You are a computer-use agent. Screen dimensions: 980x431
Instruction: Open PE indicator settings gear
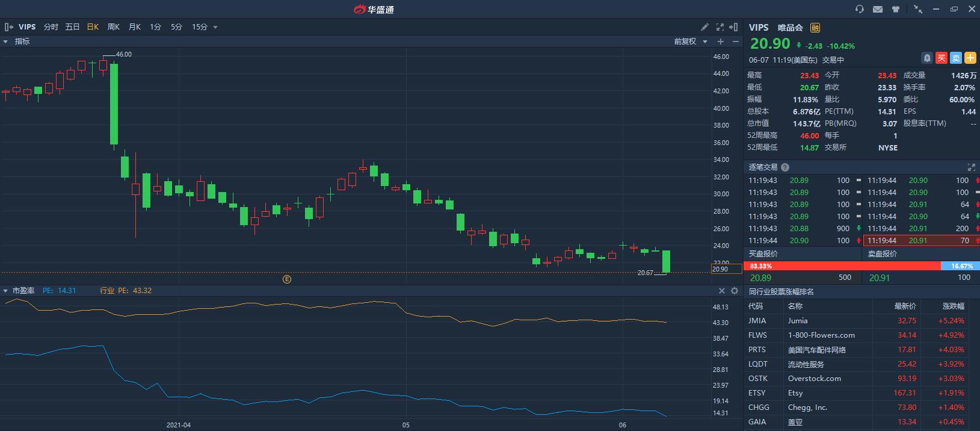click(x=735, y=291)
